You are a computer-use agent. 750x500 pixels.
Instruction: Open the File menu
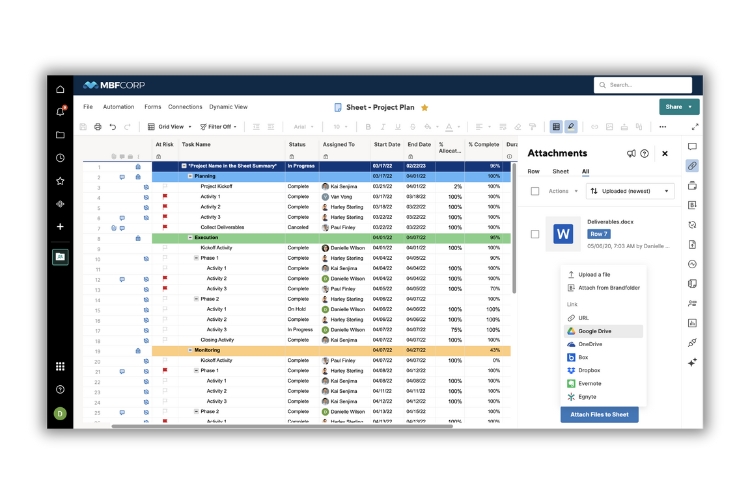tap(88, 107)
